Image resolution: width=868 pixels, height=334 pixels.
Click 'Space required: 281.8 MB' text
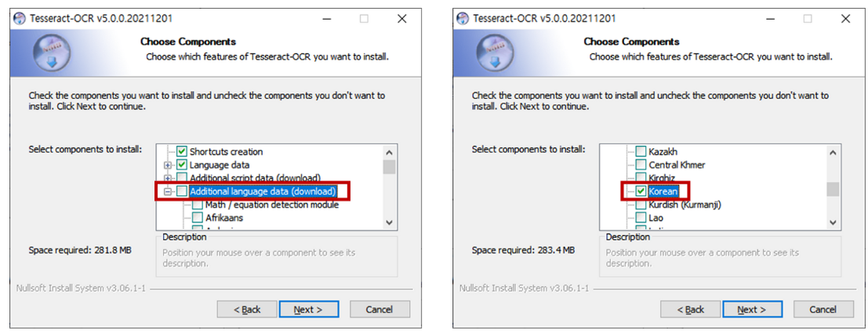point(80,250)
